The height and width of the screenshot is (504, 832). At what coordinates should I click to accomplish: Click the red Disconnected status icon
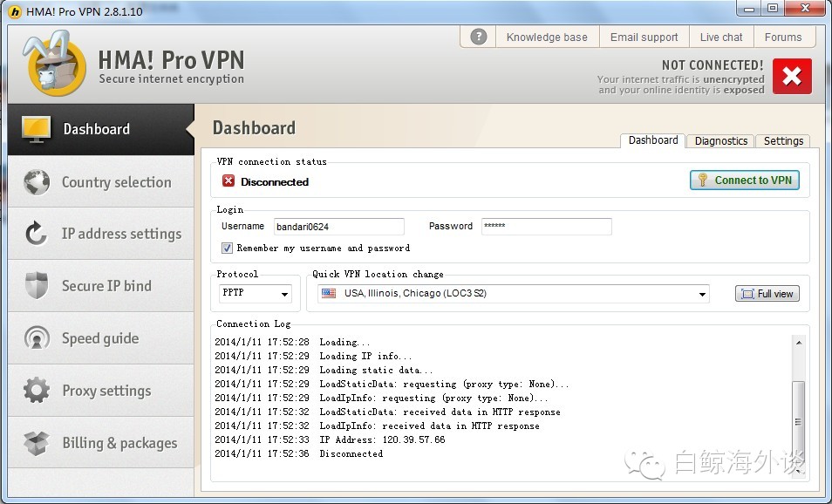(x=228, y=180)
